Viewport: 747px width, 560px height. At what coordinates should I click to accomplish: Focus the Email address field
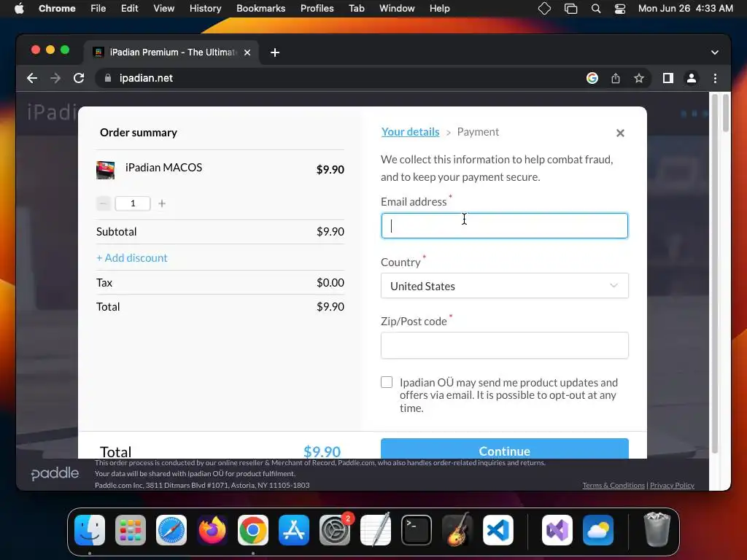pyautogui.click(x=505, y=226)
